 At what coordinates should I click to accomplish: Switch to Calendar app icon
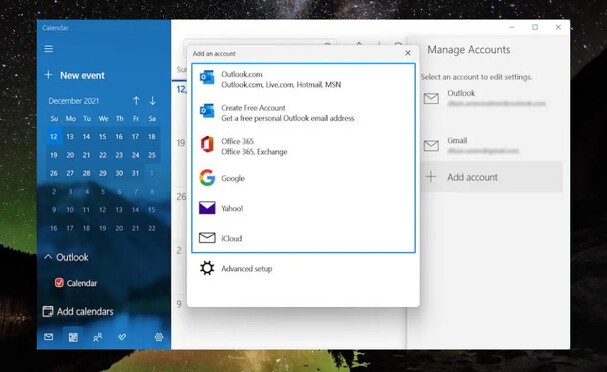pyautogui.click(x=73, y=337)
